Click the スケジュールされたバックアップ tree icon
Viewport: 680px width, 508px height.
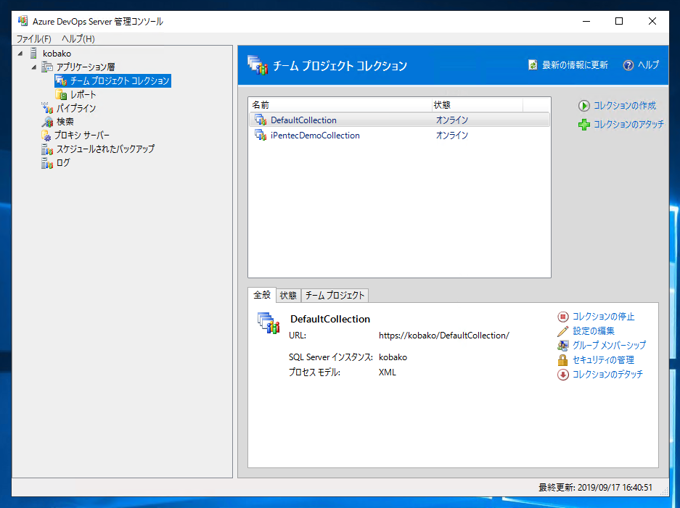tap(47, 149)
